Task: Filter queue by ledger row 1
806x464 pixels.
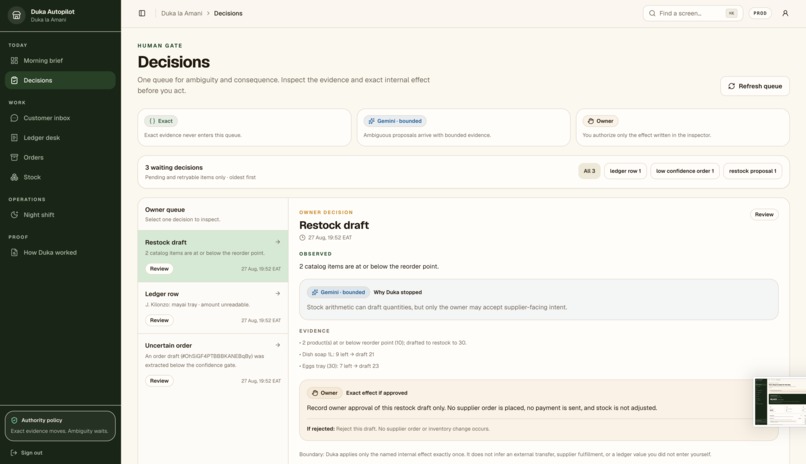Action: click(625, 171)
